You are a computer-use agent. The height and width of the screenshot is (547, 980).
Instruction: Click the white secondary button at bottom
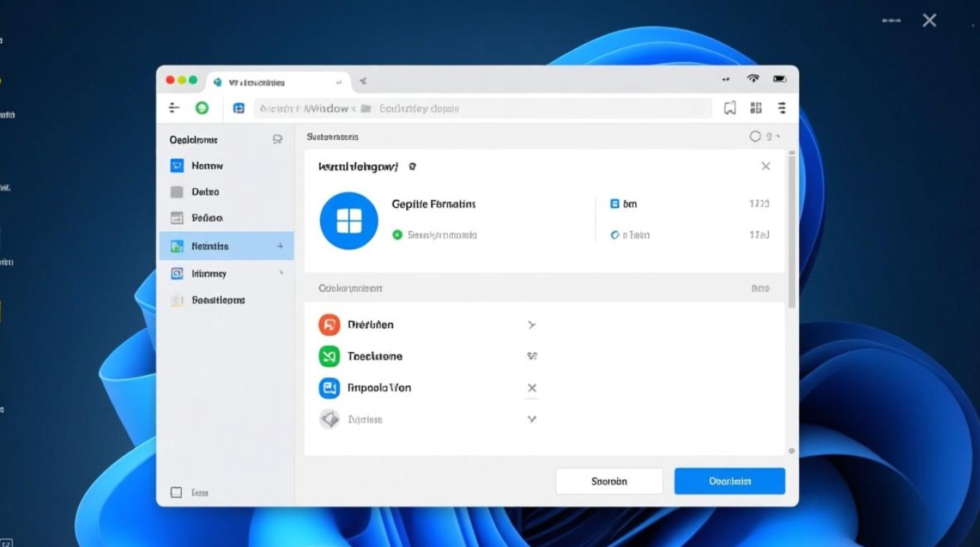point(609,481)
